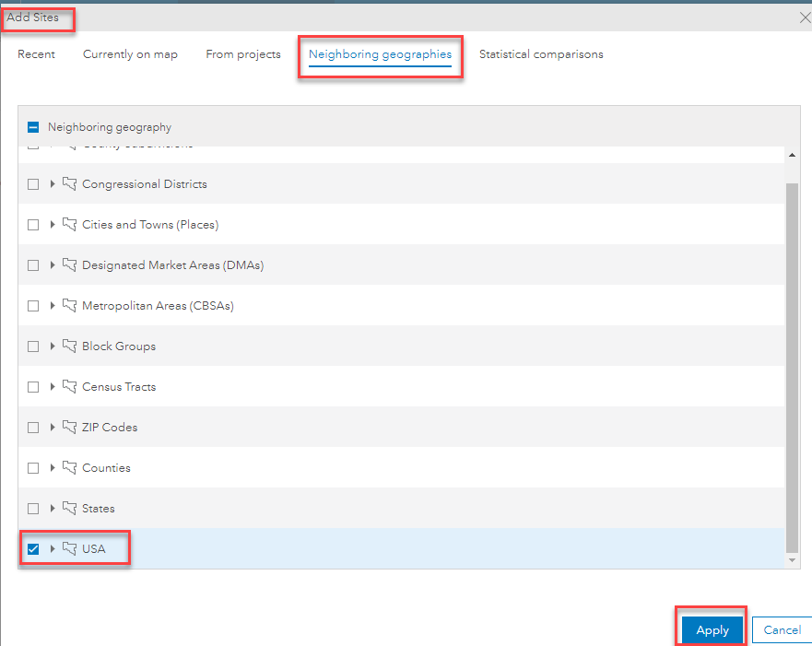This screenshot has width=812, height=646.
Task: Click the Congressional Districts geography icon
Action: click(x=69, y=183)
